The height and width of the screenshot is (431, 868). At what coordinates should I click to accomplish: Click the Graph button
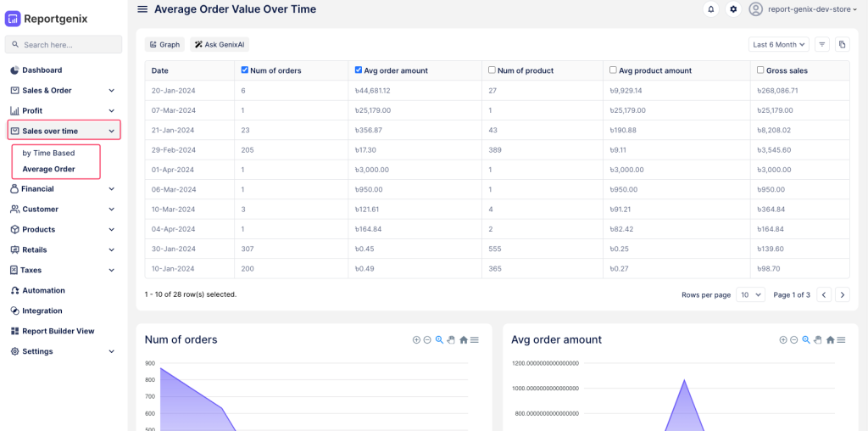(164, 44)
